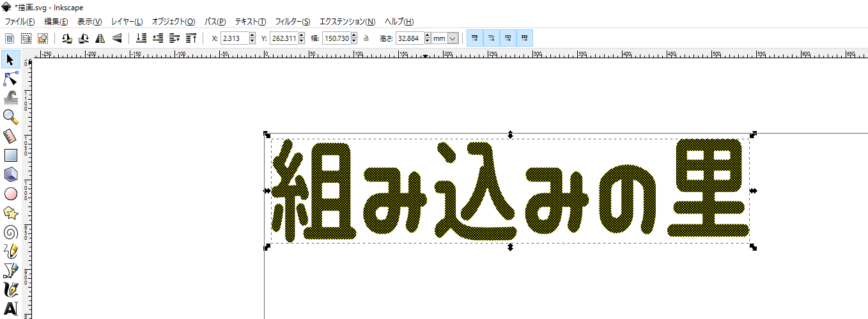
Task: Rotate selection 90° counter-clockwise
Action: 66,38
